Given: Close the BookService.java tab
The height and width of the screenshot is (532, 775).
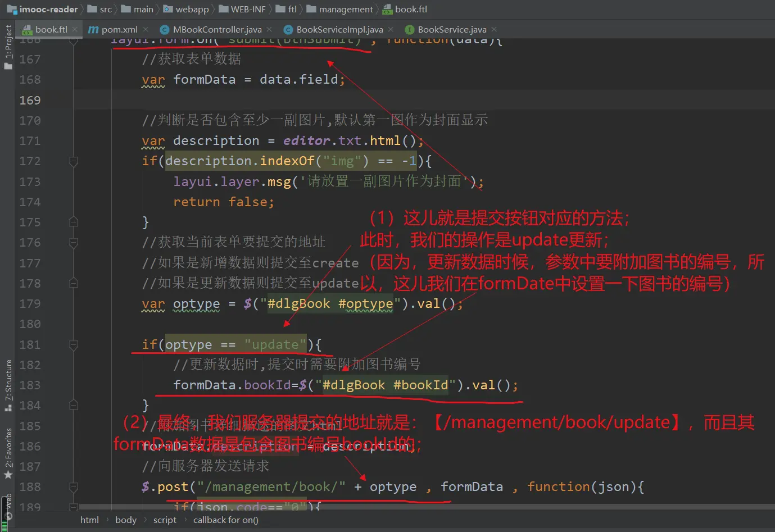Looking at the screenshot, I should point(494,29).
